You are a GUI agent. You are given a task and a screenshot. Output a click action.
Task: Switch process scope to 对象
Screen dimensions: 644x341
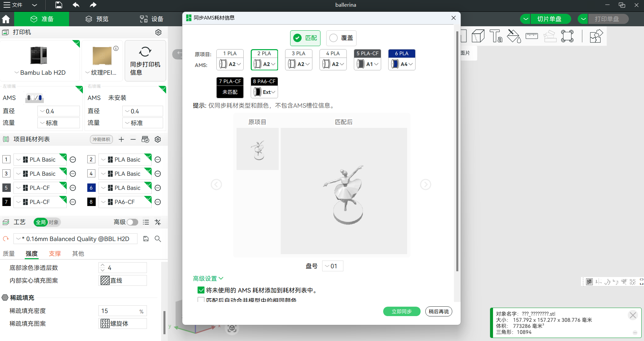point(54,222)
